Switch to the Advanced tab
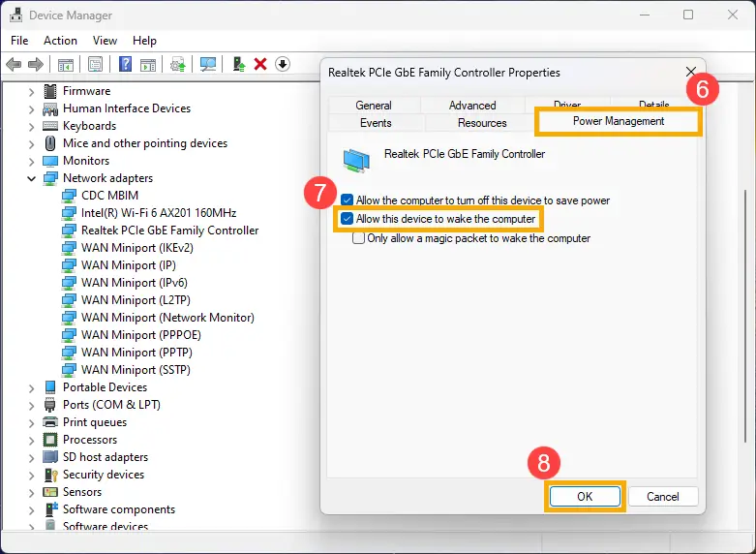This screenshot has height=554, width=756. click(x=472, y=106)
